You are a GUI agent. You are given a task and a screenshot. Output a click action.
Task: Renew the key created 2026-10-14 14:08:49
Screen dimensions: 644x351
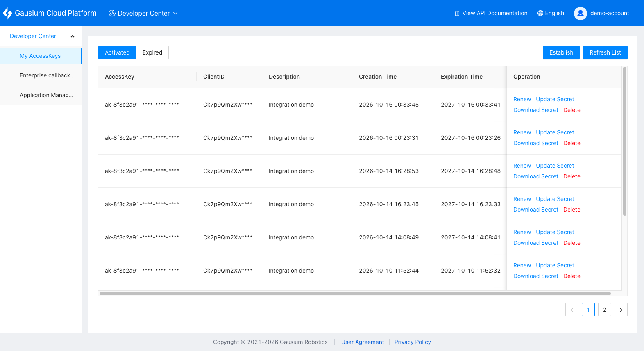point(522,232)
